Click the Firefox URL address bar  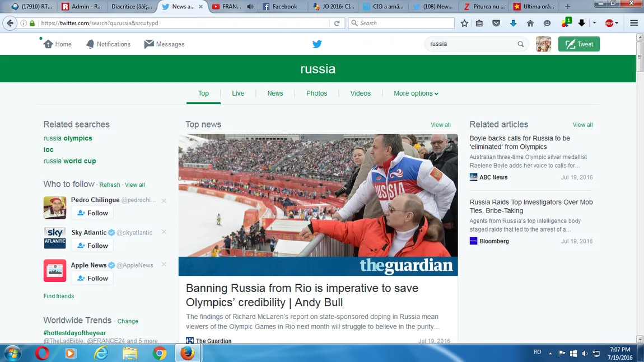click(185, 23)
